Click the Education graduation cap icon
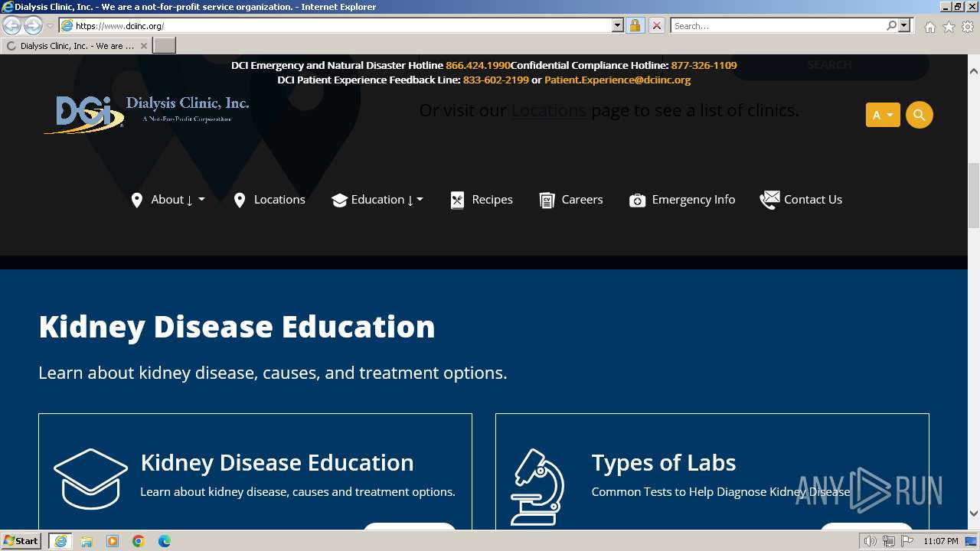This screenshot has width=980, height=551. coord(339,201)
